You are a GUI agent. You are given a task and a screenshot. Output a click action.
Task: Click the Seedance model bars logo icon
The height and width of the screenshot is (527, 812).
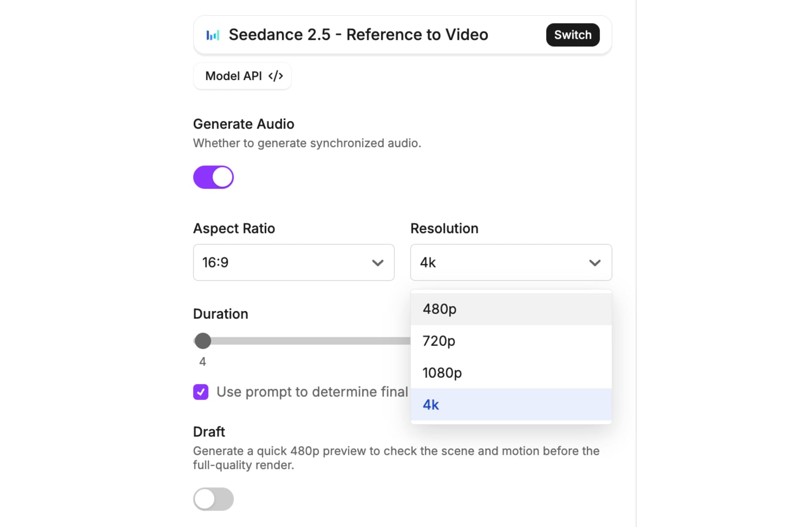click(213, 35)
